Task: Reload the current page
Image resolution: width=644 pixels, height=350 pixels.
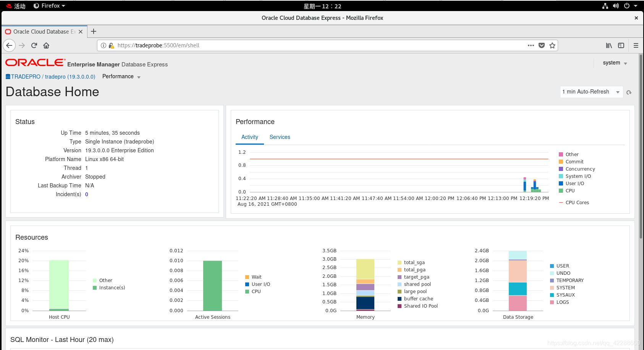Action: pyautogui.click(x=34, y=45)
